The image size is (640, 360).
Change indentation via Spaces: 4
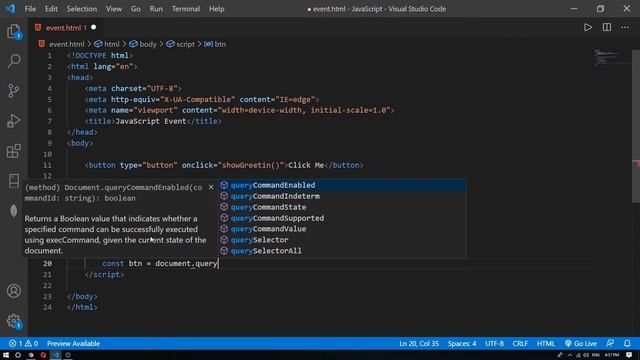(462, 343)
